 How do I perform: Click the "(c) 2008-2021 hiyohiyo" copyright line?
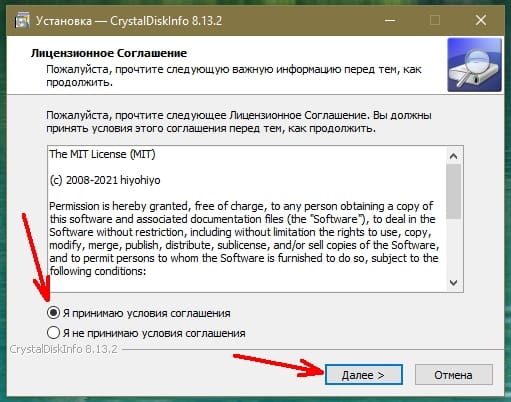[x=105, y=180]
